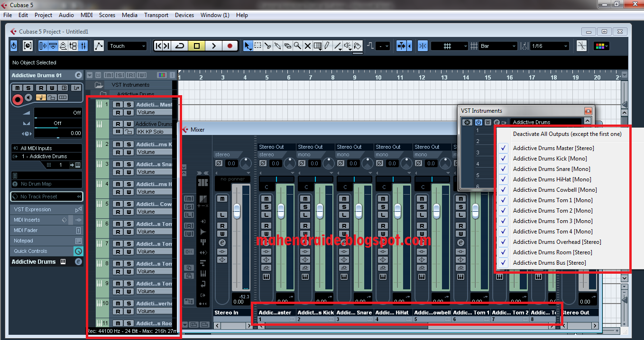Click Edit 'e' button beside Addictive Drums 01
The height and width of the screenshot is (340, 644).
78,75
